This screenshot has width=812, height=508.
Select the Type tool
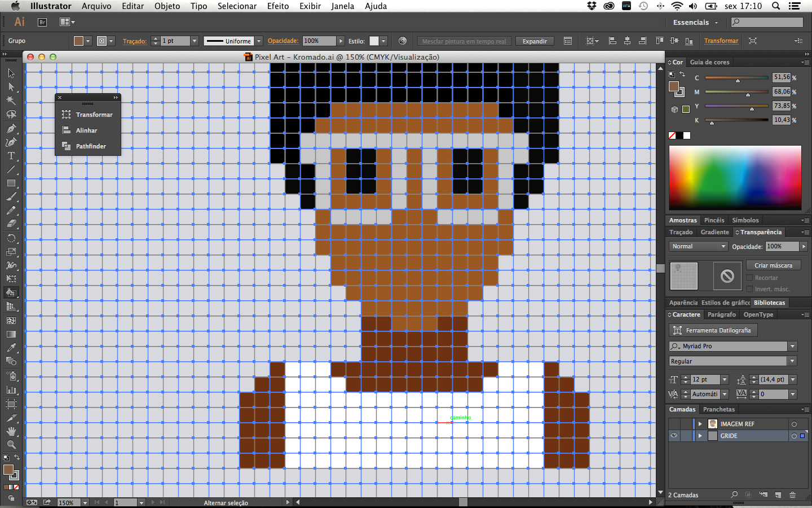click(x=11, y=156)
